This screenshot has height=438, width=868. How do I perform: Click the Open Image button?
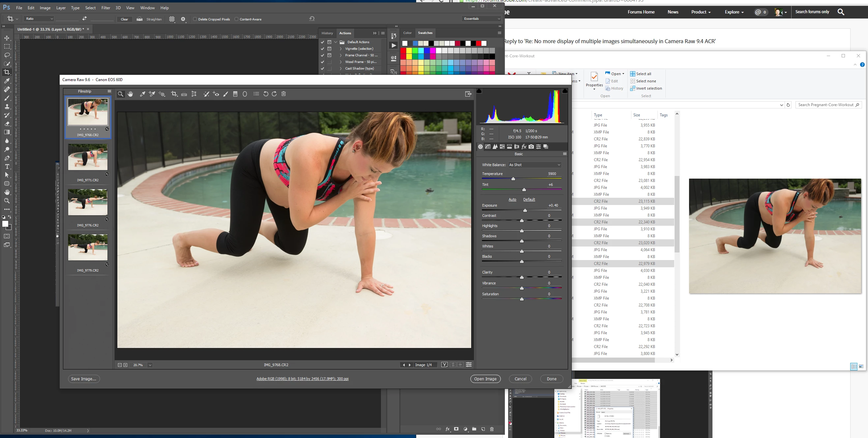pos(485,379)
